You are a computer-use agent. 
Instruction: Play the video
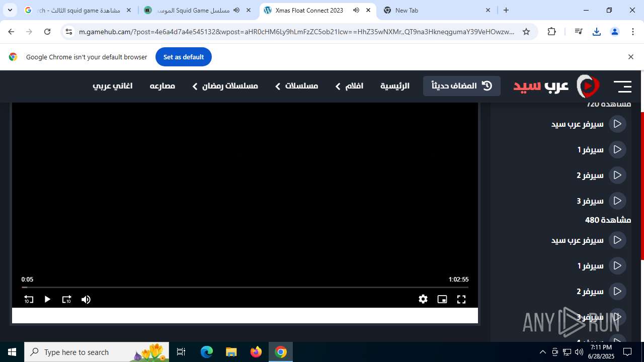click(47, 299)
